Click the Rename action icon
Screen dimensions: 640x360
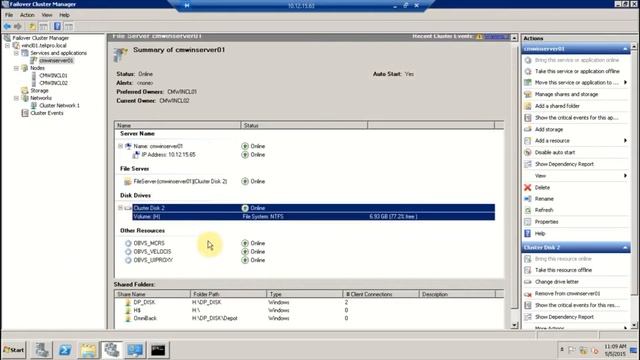pyautogui.click(x=528, y=199)
